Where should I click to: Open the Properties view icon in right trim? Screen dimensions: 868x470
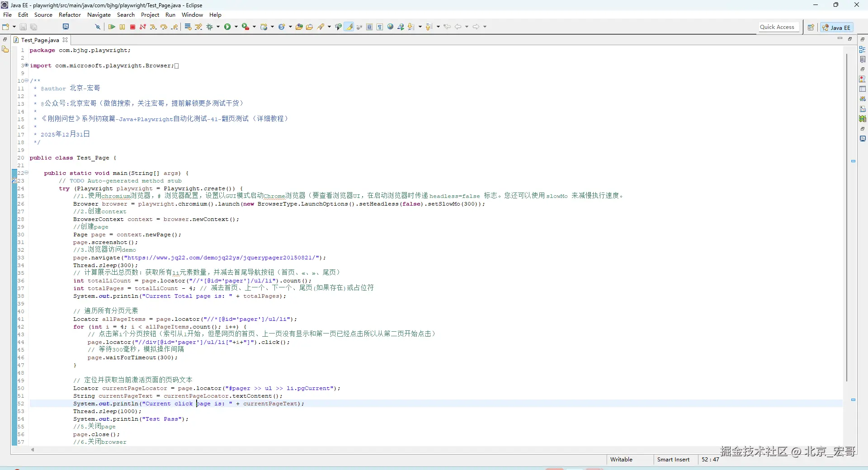coord(863,89)
